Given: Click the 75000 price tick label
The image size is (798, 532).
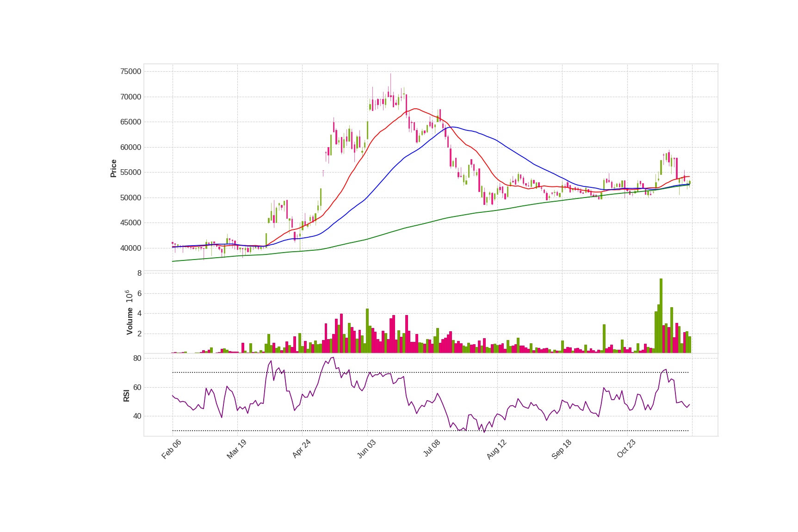Looking at the screenshot, I should coord(130,71).
